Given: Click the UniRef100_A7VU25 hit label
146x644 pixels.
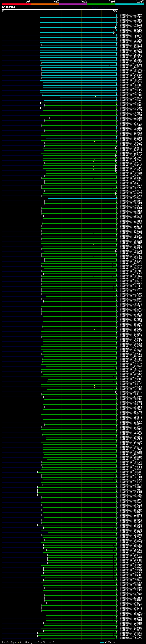Looking at the screenshot, I should pos(131,593).
